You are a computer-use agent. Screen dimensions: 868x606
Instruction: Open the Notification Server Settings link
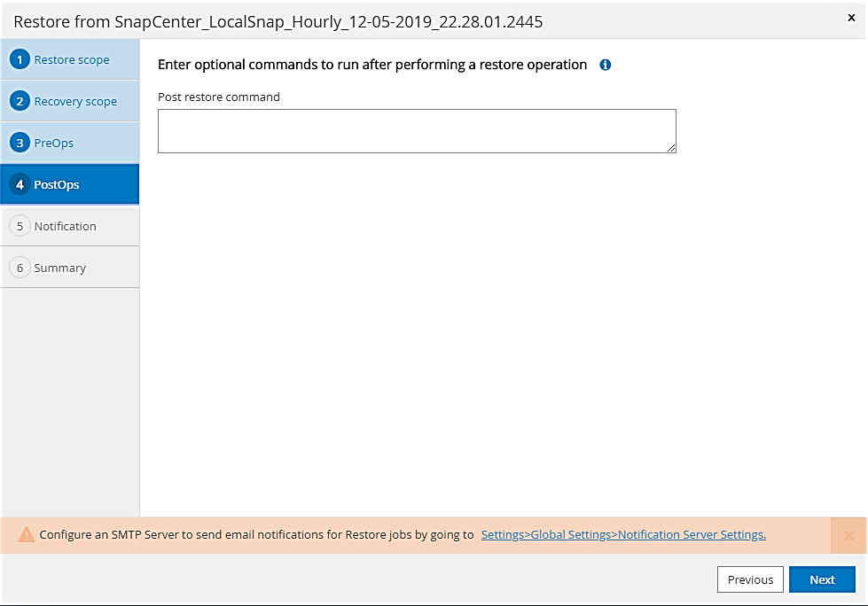623,535
